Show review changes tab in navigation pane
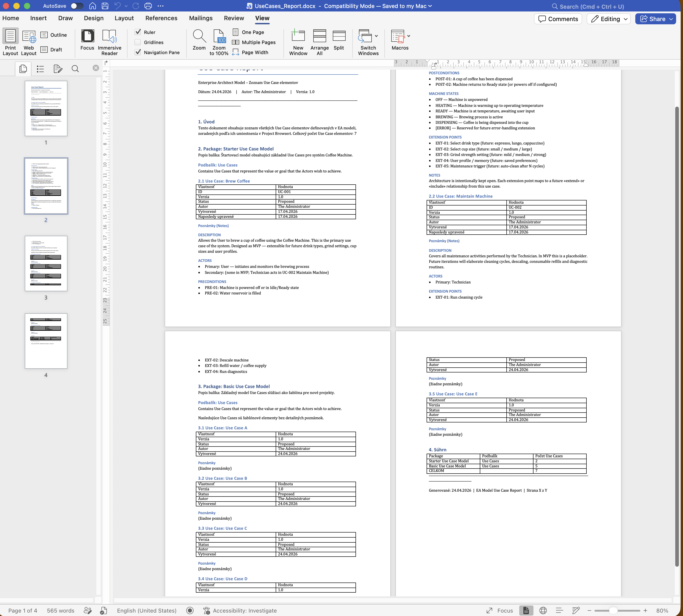The width and height of the screenshot is (683, 616). pyautogui.click(x=58, y=69)
